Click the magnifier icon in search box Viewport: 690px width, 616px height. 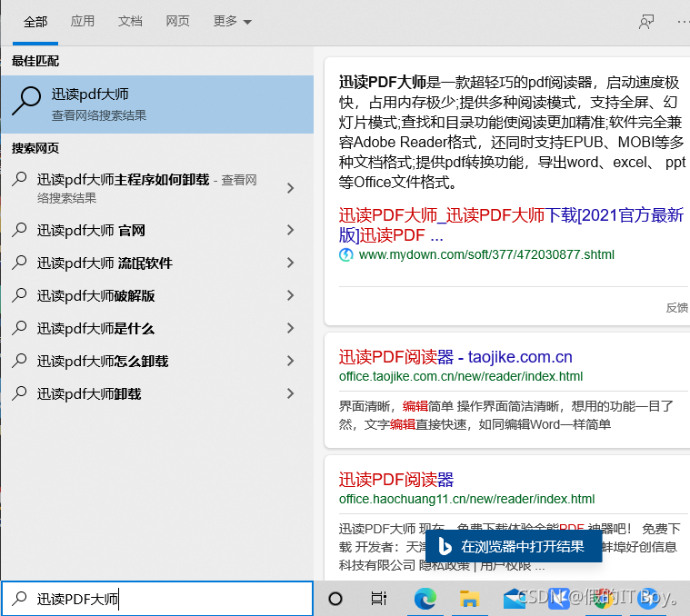[19, 599]
